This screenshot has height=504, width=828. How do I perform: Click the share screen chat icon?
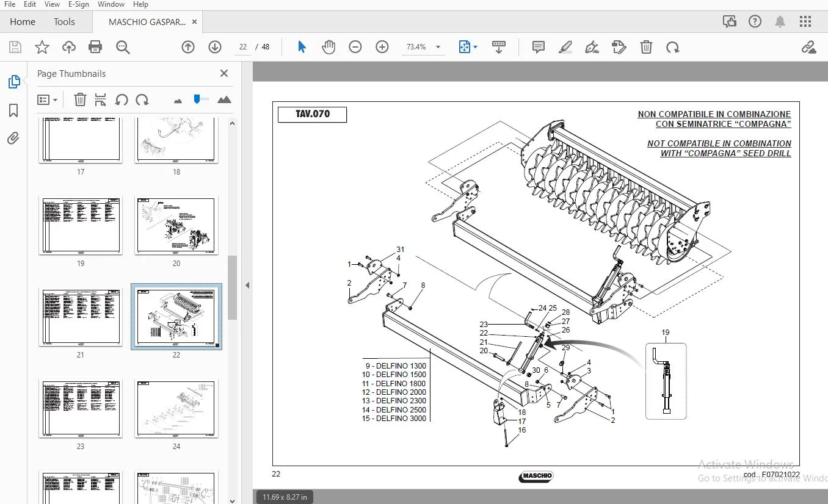coord(729,21)
